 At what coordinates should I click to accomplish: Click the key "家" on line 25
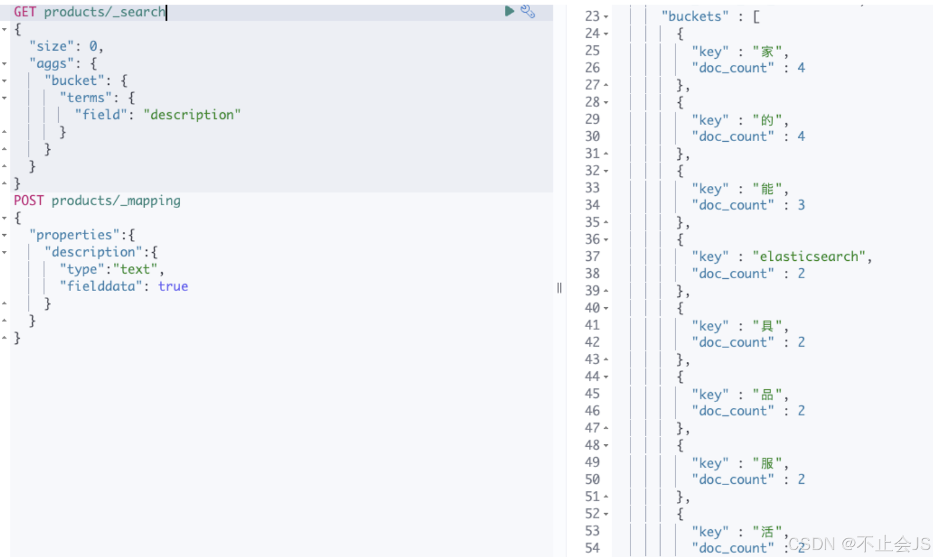pyautogui.click(x=767, y=51)
